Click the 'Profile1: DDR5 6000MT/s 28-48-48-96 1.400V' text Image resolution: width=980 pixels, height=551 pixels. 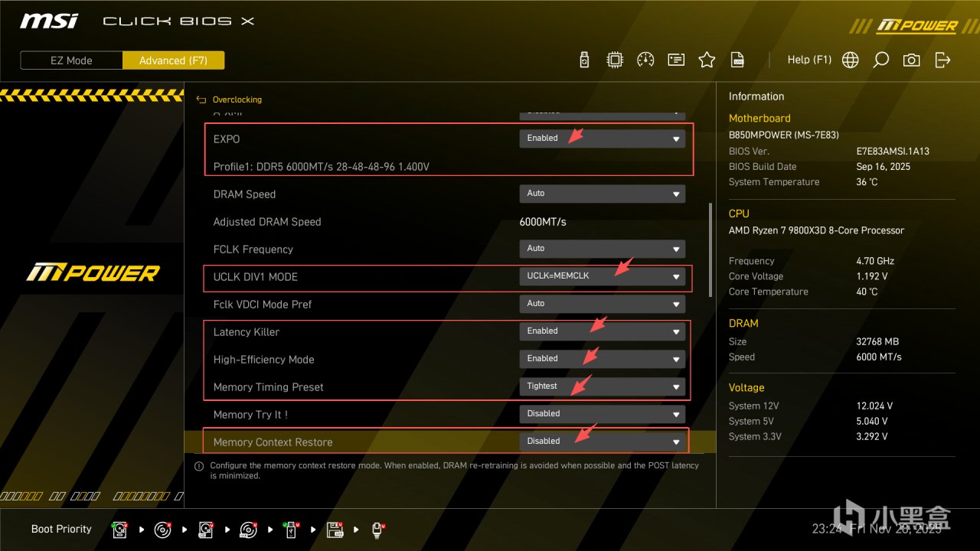(321, 167)
